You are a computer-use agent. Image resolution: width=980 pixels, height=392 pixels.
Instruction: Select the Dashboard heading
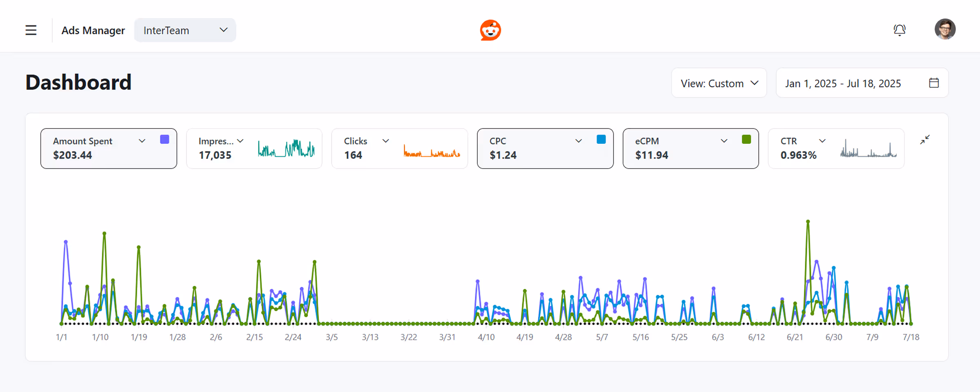(78, 82)
